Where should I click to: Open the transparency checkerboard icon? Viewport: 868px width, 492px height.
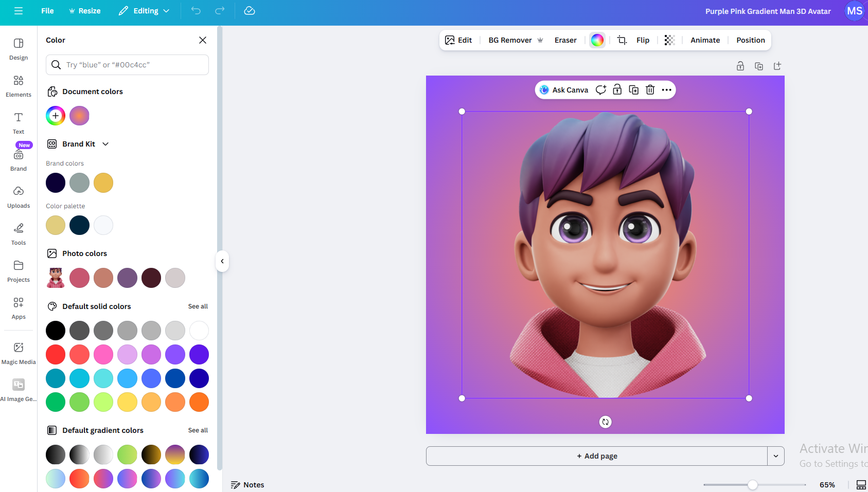669,40
